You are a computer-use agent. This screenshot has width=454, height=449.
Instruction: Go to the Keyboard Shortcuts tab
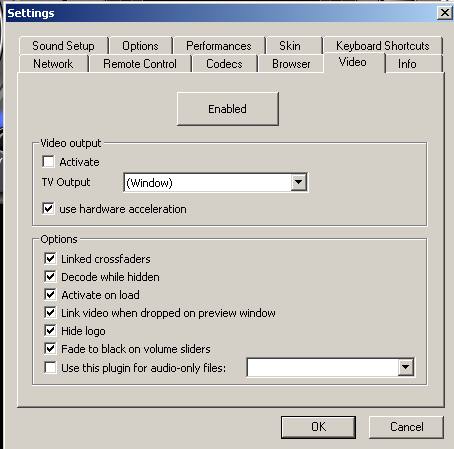(x=383, y=46)
